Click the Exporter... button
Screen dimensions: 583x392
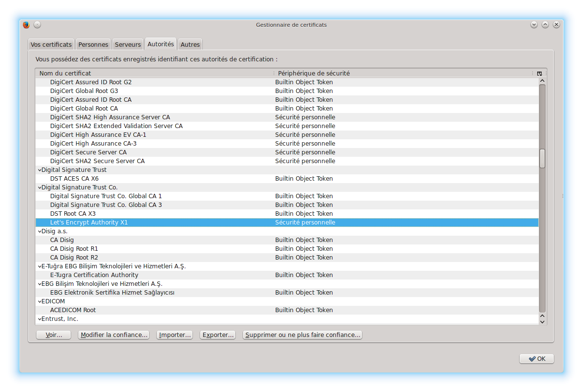point(218,335)
